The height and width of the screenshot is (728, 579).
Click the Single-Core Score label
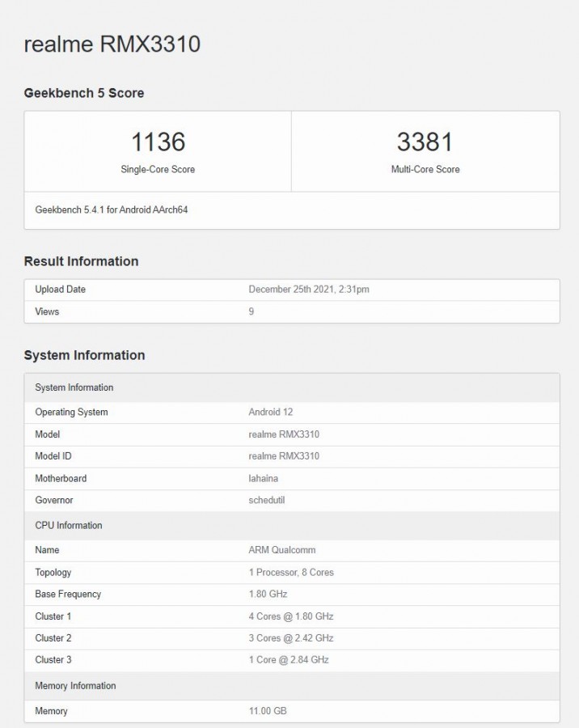point(158,170)
